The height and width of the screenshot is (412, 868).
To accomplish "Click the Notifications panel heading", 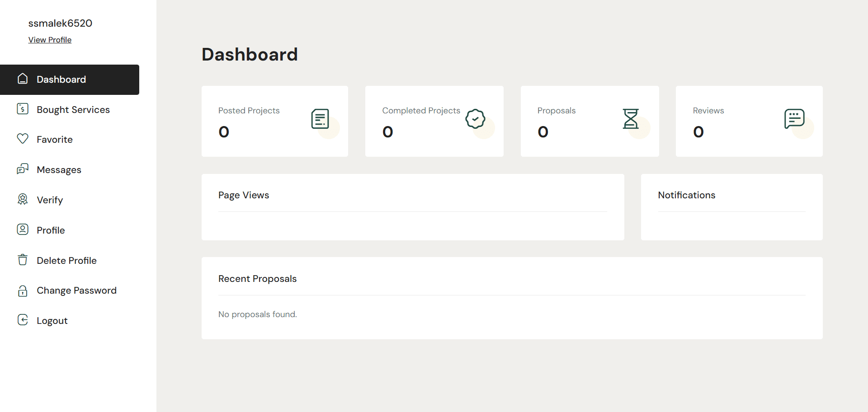I will coord(686,195).
